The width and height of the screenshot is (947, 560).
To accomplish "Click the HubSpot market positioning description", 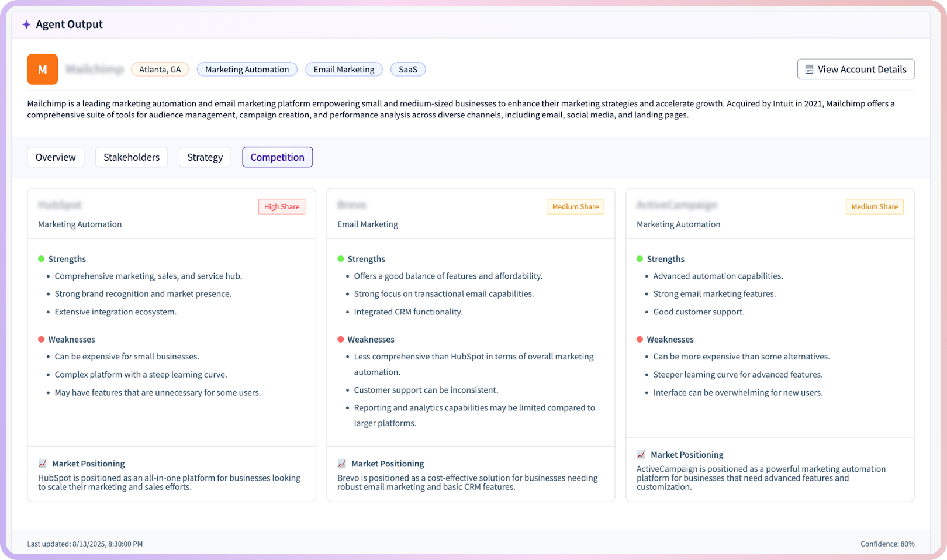I will coord(170,482).
